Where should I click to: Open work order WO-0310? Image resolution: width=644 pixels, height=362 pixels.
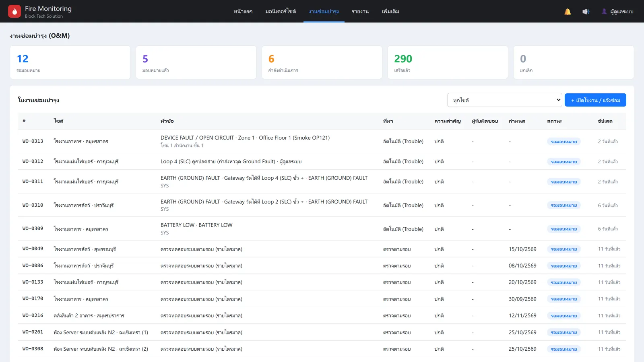pos(322,205)
